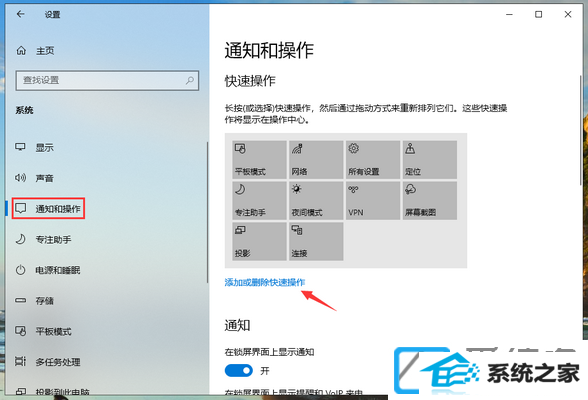Viewport: 588px width, 400px height.
Task: Open 添加或删除快速操作 link
Action: [265, 282]
